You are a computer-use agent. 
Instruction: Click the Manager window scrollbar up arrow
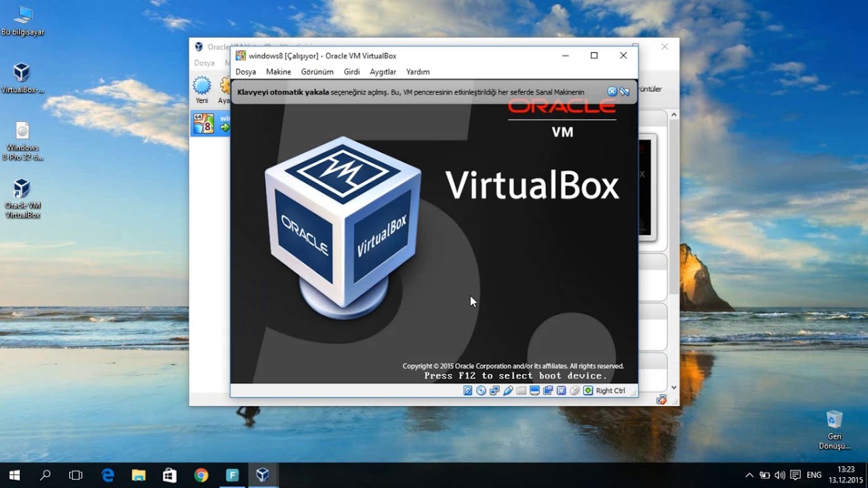point(674,115)
